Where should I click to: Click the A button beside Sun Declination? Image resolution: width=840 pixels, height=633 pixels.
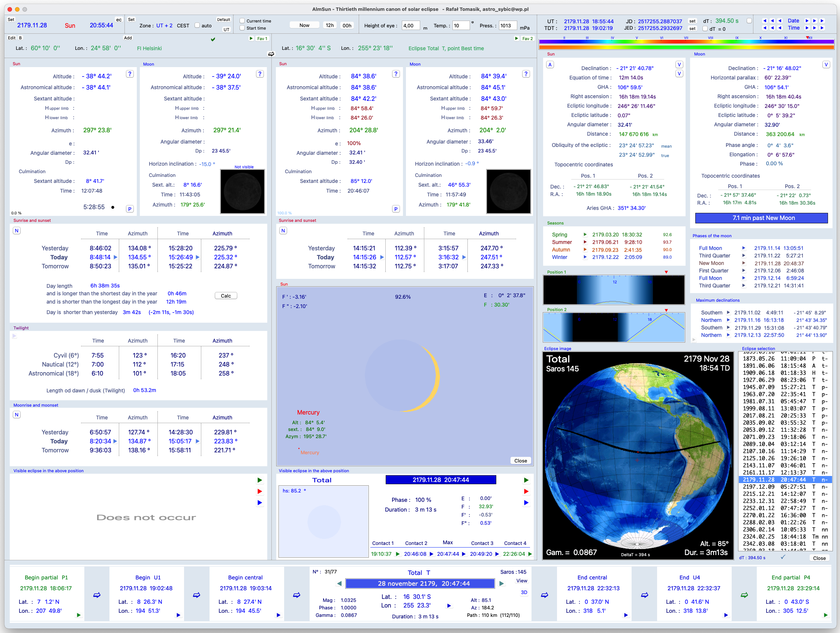550,64
